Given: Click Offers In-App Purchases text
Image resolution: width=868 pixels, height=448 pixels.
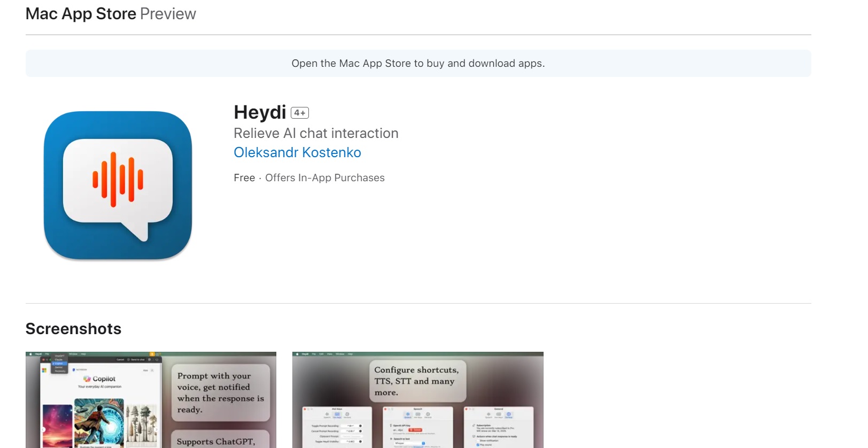Looking at the screenshot, I should coord(325,177).
